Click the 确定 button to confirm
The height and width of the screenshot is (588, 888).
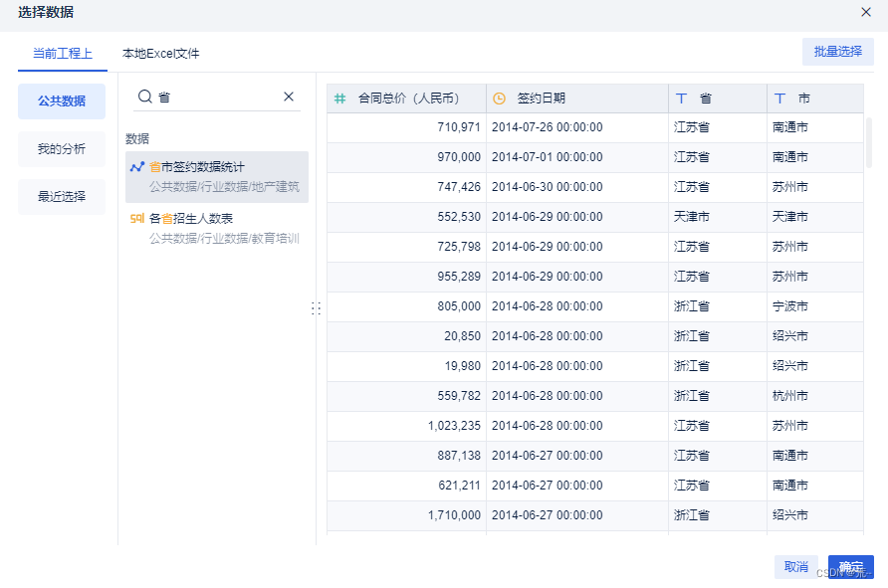(851, 565)
